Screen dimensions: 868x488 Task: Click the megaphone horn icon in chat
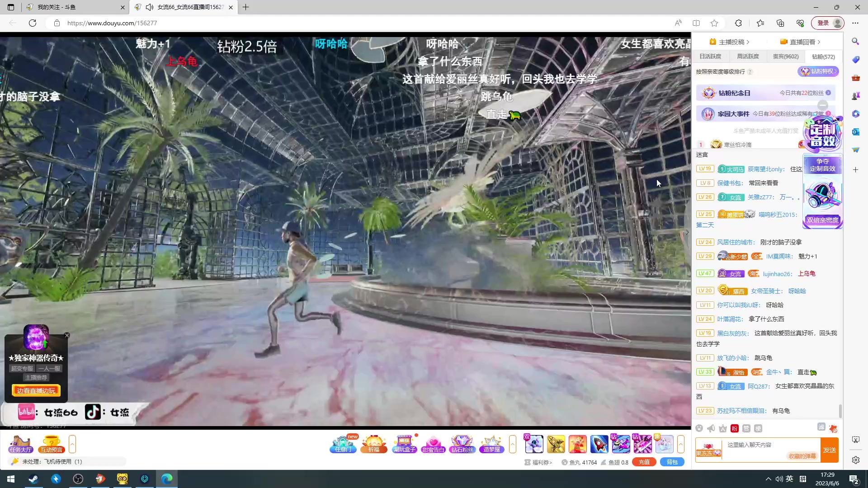coord(711,428)
